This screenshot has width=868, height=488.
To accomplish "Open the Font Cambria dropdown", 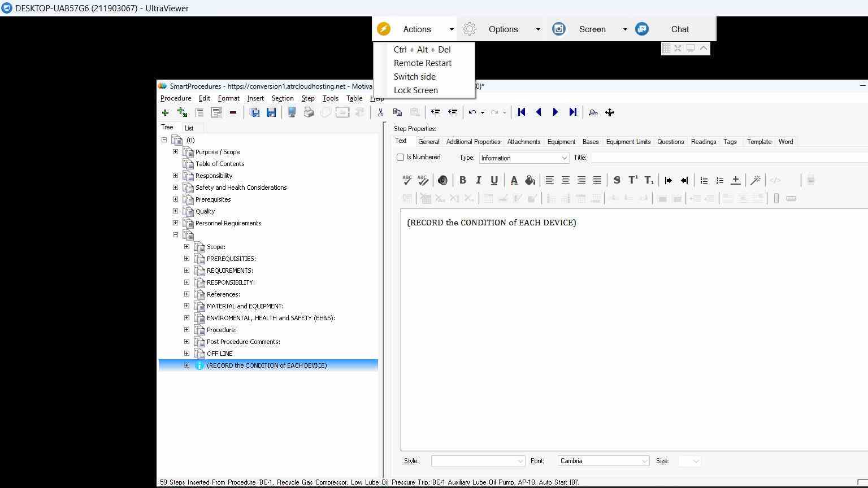I will [603, 461].
